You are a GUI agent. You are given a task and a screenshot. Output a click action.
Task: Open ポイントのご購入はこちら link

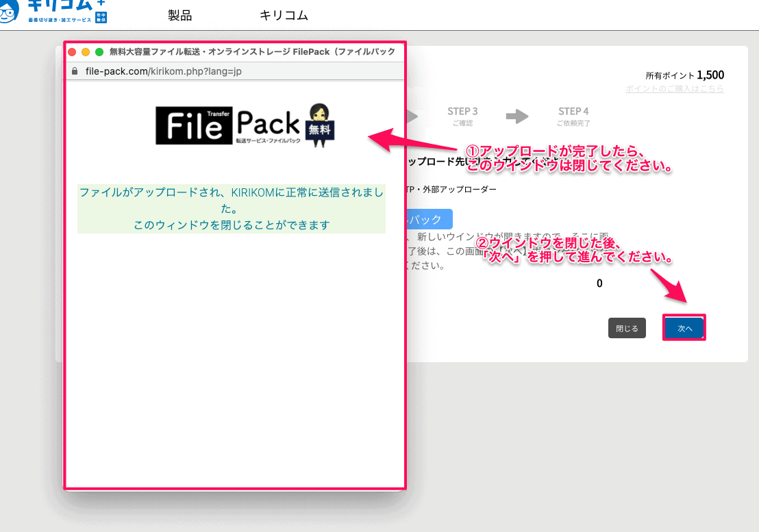point(674,88)
